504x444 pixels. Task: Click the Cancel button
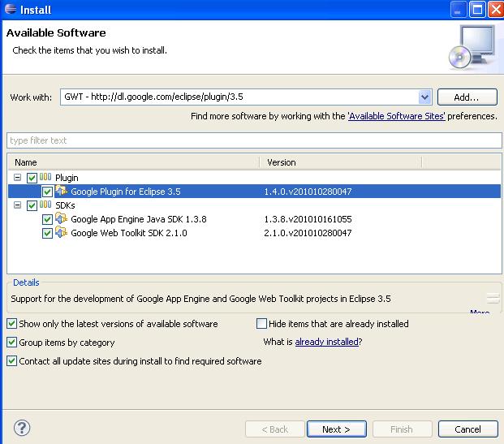click(468, 429)
